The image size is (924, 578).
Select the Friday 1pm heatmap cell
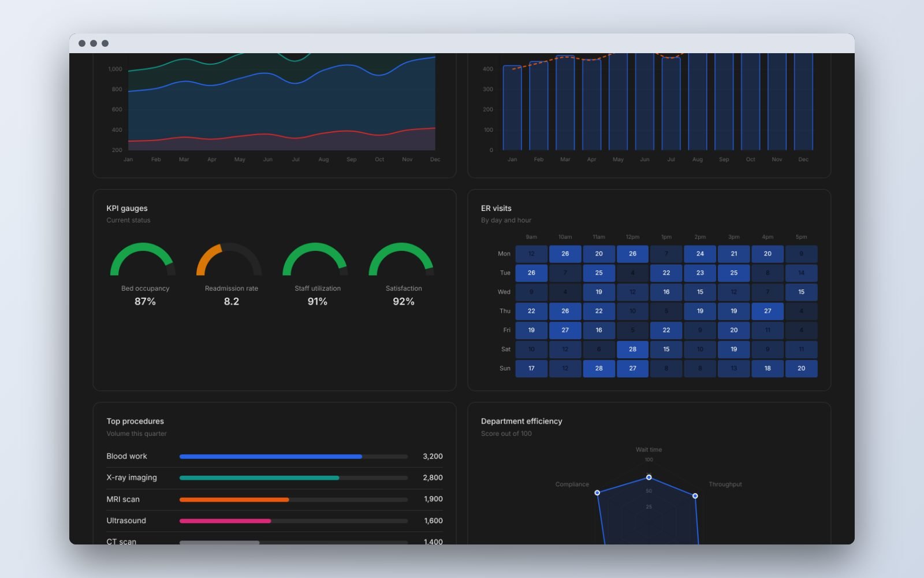point(666,330)
